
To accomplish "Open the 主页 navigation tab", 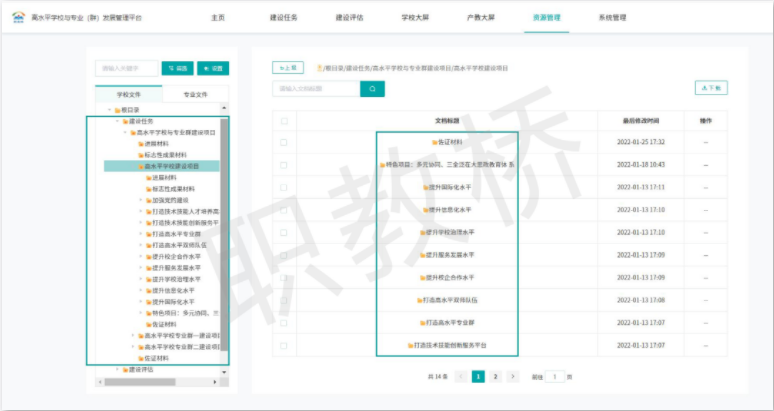I will tap(218, 18).
